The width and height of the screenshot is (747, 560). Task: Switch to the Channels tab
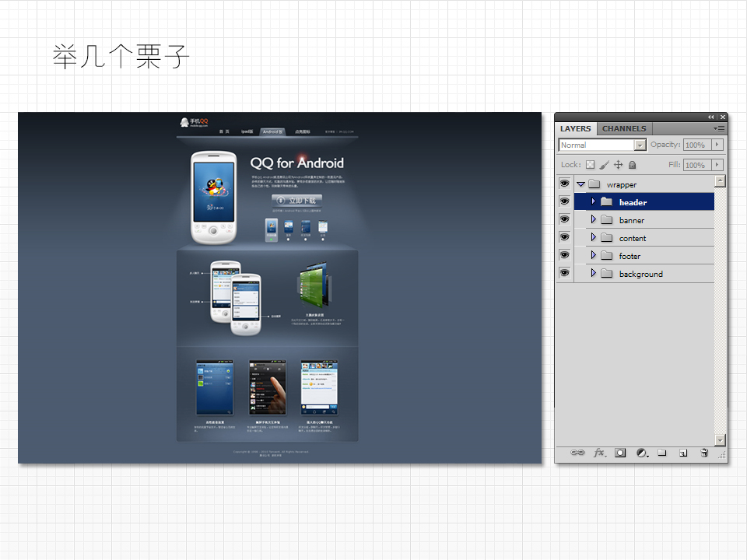(x=624, y=128)
